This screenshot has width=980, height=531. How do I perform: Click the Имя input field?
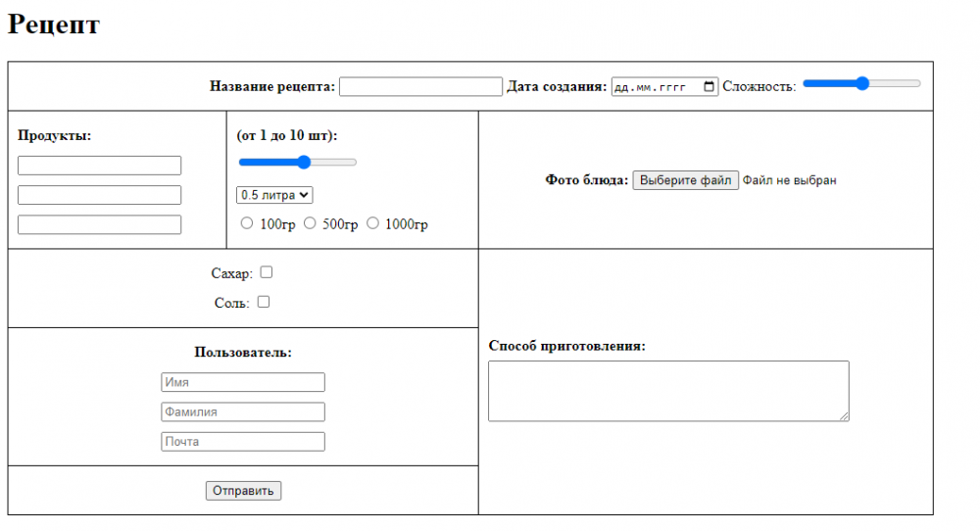242,382
